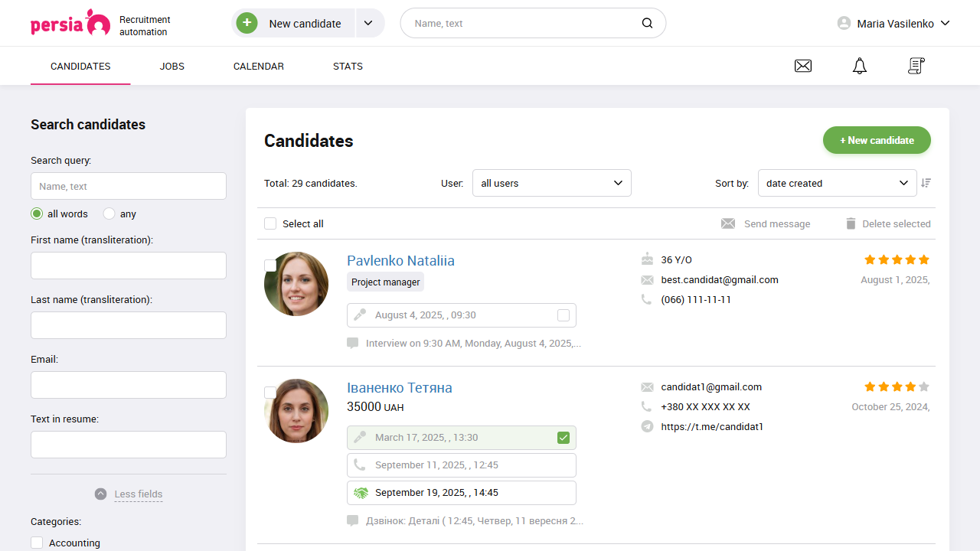Click the sort direction icon beside date created
The image size is (980, 551).
926,183
